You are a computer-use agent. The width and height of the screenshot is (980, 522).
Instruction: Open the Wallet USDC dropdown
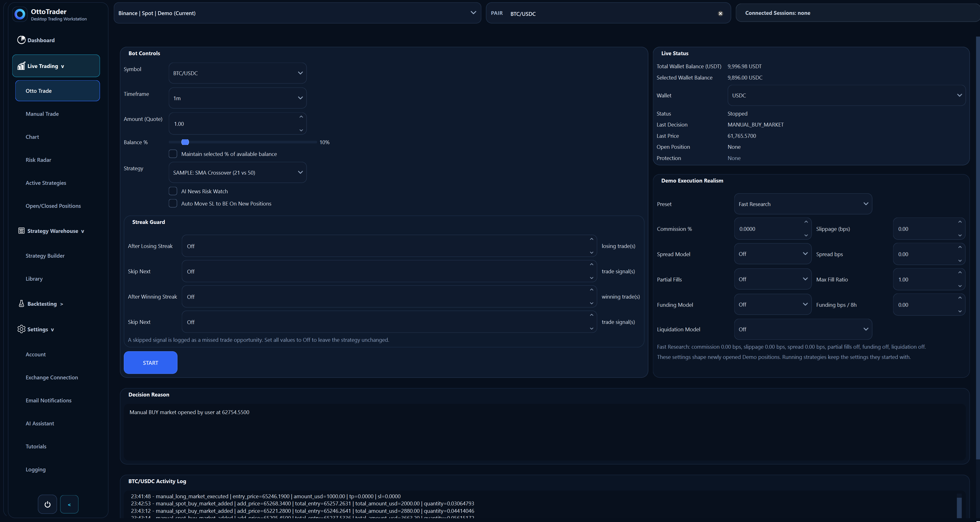(847, 95)
